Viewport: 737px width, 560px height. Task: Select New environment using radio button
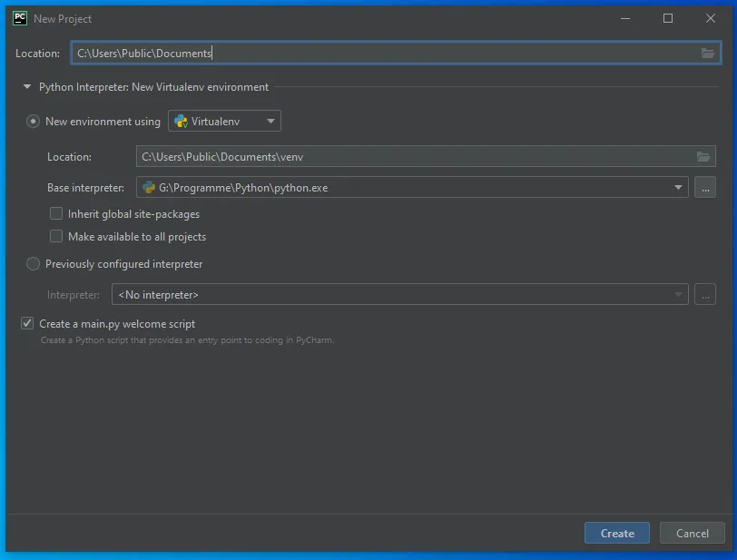pos(33,121)
